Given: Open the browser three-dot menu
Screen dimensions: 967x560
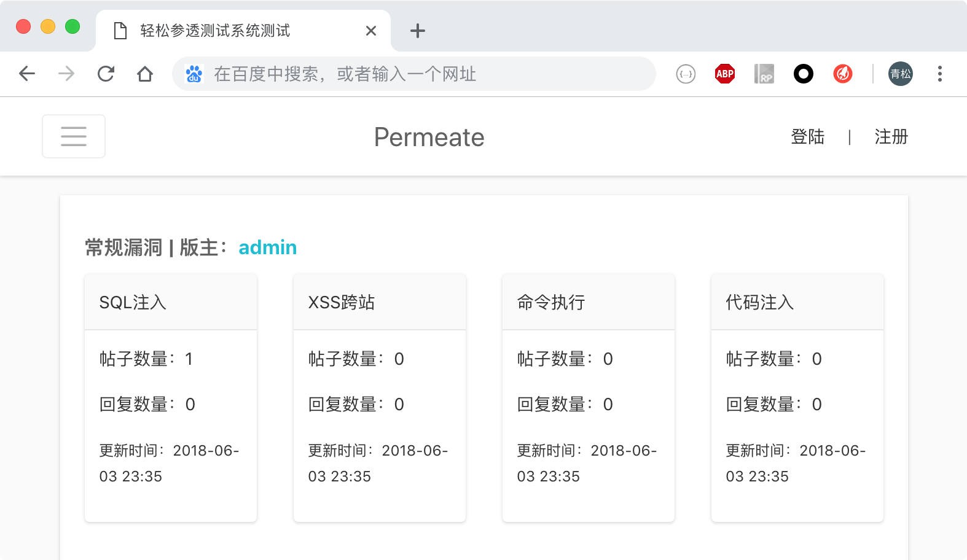Looking at the screenshot, I should pos(939,74).
